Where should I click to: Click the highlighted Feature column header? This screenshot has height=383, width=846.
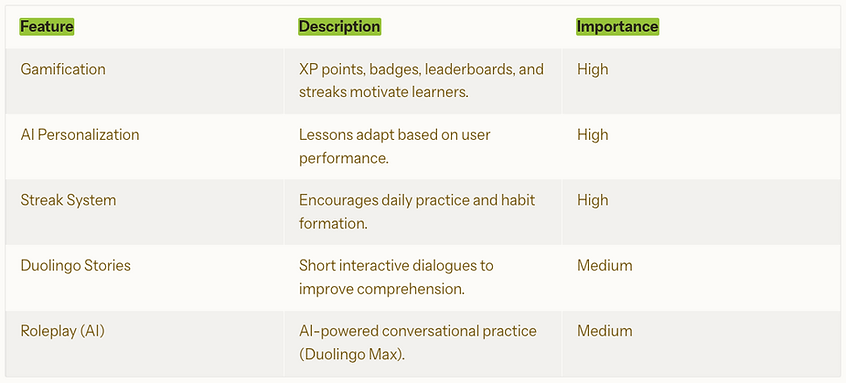pos(47,26)
